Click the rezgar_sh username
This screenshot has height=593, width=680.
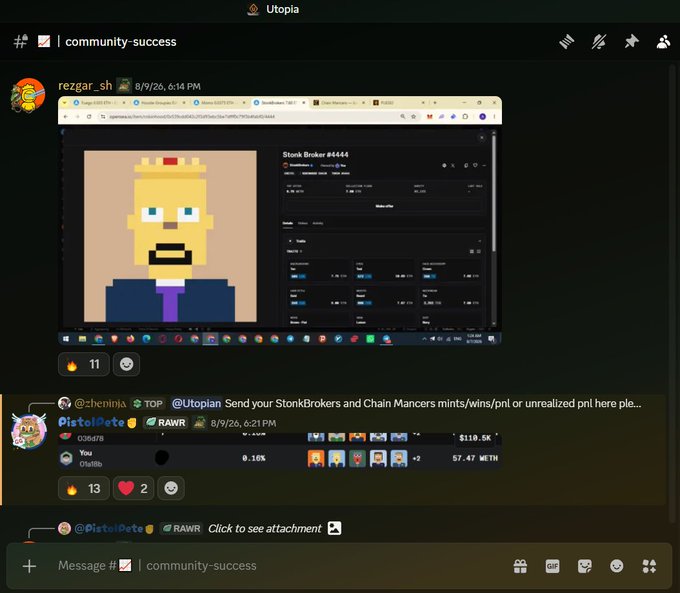click(x=85, y=85)
